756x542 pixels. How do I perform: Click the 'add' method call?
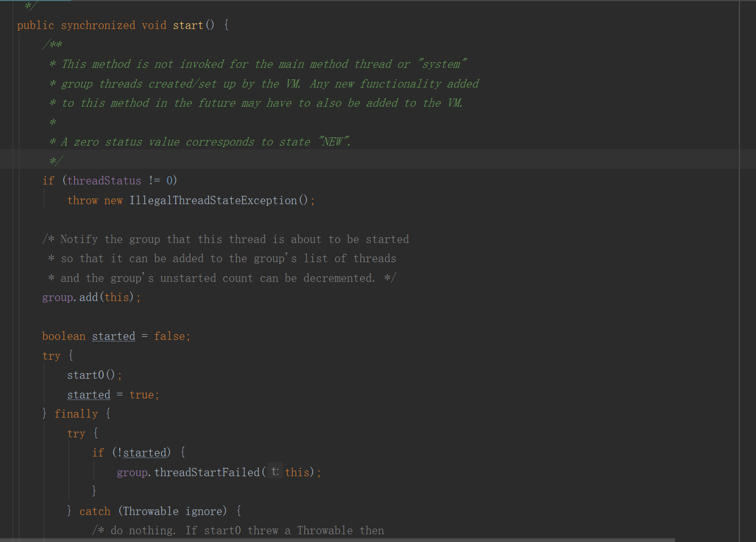89,297
